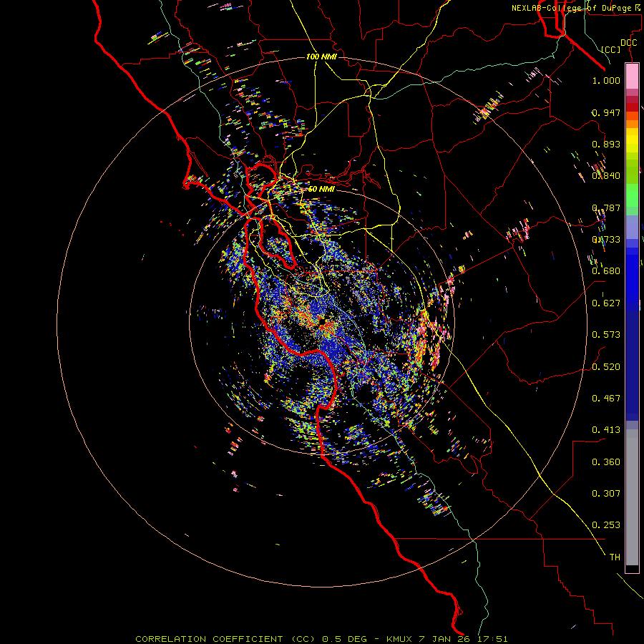Pick the pink segment of the color bar

point(632,77)
